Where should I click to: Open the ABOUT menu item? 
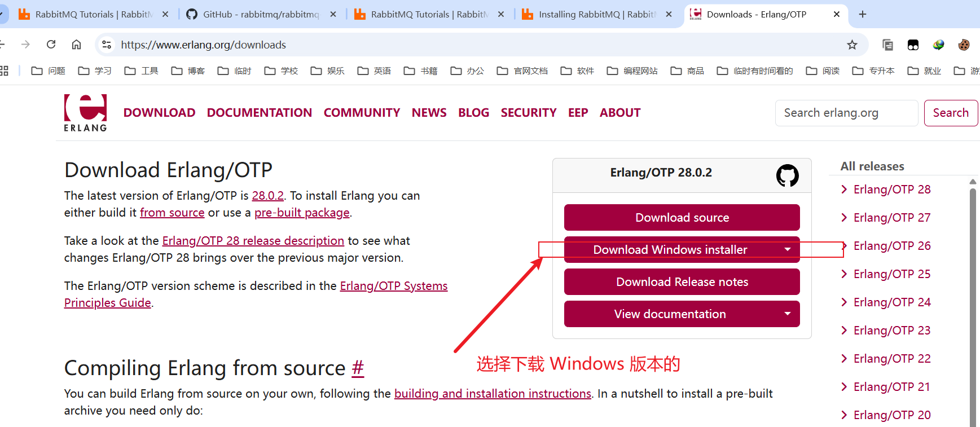point(620,113)
